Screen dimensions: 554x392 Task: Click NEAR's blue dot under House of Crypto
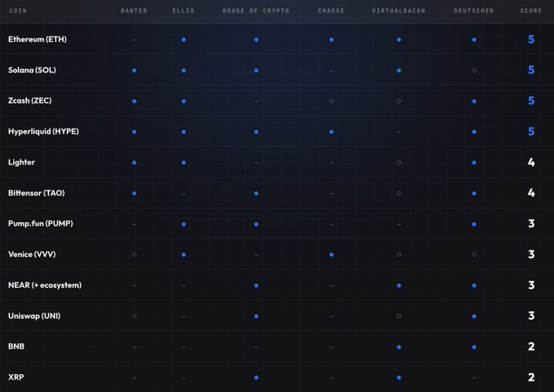pyautogui.click(x=256, y=285)
